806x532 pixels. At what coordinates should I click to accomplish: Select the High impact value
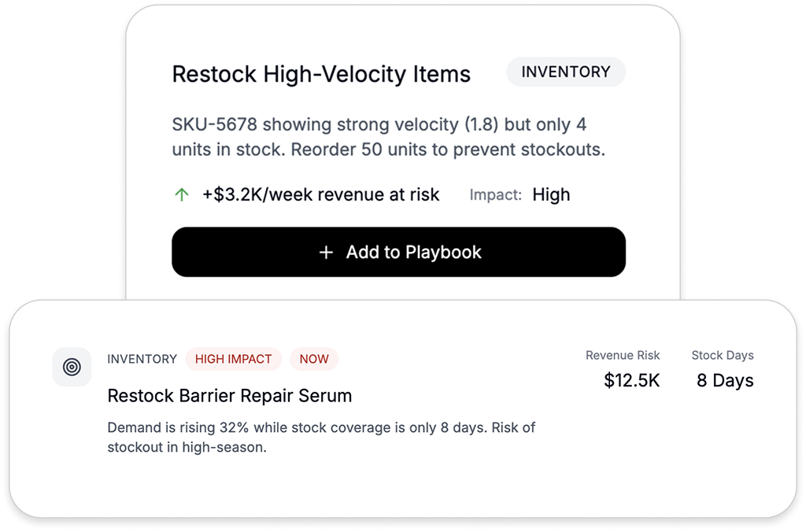[551, 195]
